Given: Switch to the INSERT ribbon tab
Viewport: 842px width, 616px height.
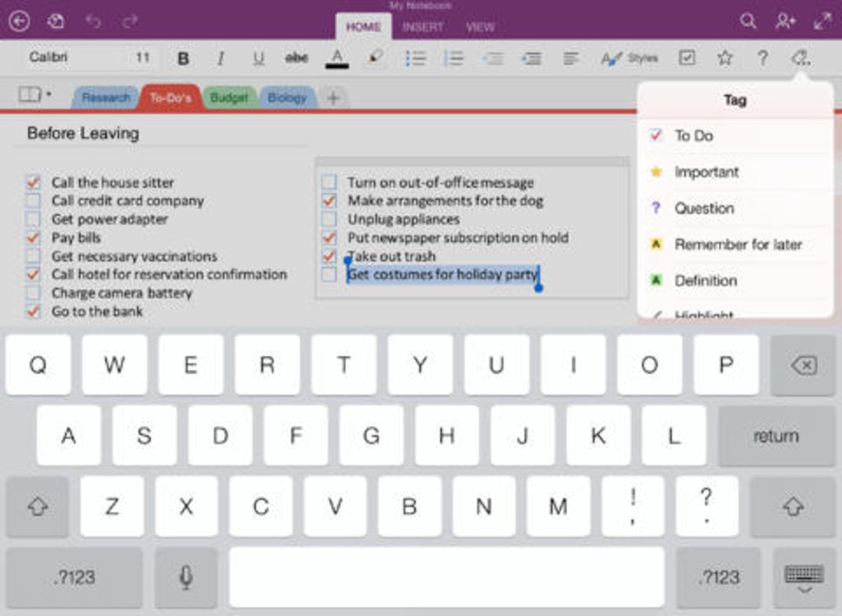Looking at the screenshot, I should [x=423, y=27].
